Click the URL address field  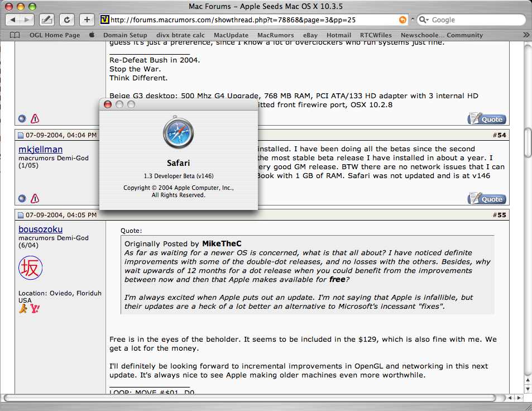253,20
